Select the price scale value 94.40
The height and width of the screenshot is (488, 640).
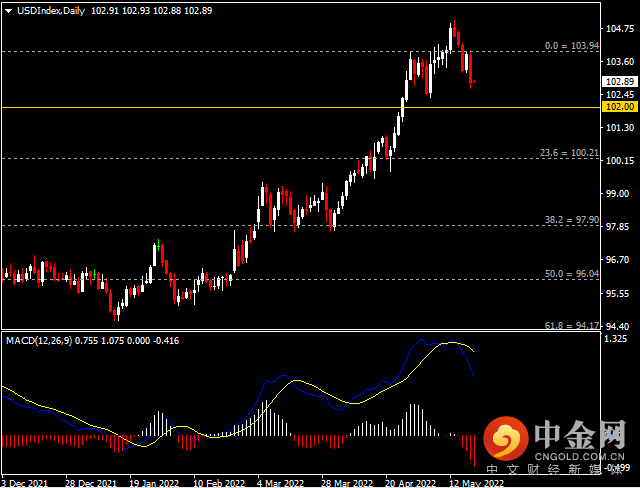[x=620, y=326]
